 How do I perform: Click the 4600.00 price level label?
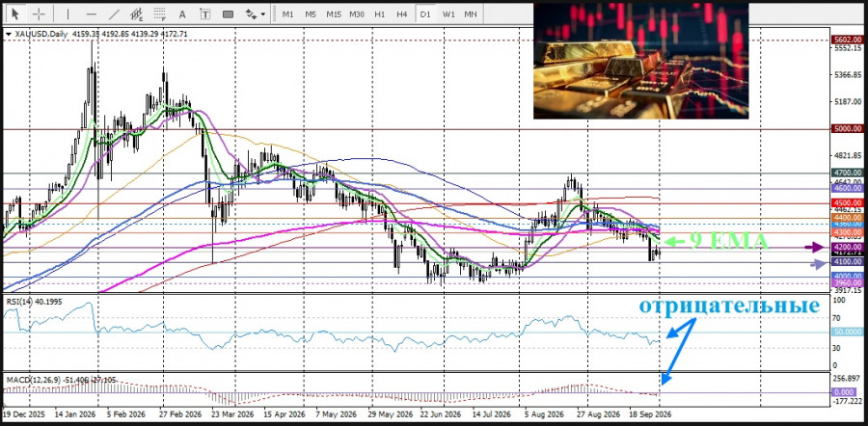[x=847, y=188]
